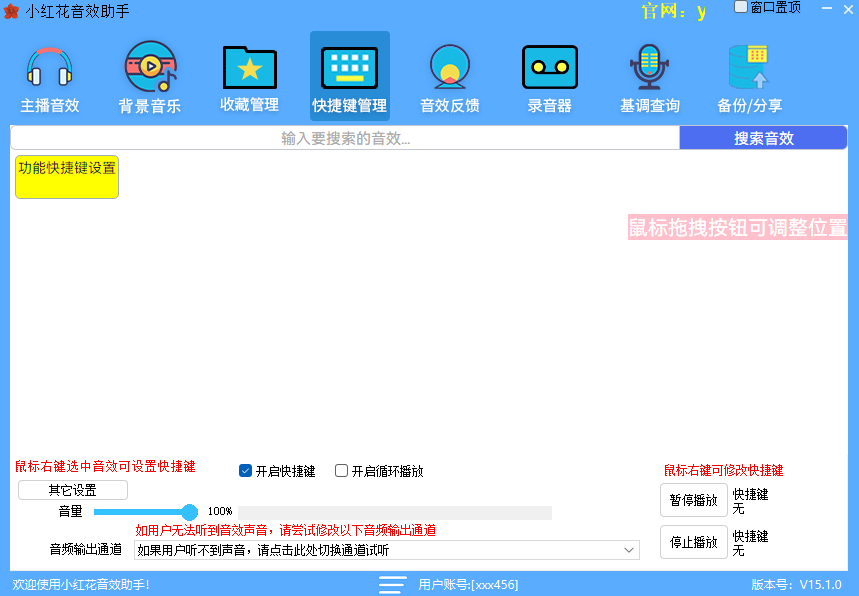Click the 100% volume value
Screen dimensions: 859x596
coord(220,512)
